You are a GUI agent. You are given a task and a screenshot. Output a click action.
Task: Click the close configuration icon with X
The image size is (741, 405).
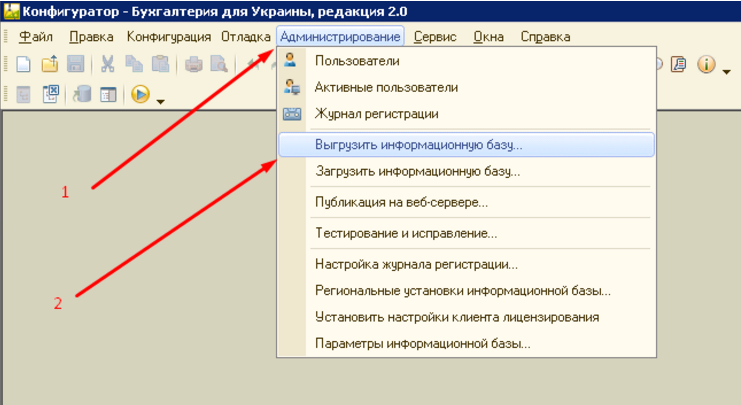pyautogui.click(x=50, y=94)
